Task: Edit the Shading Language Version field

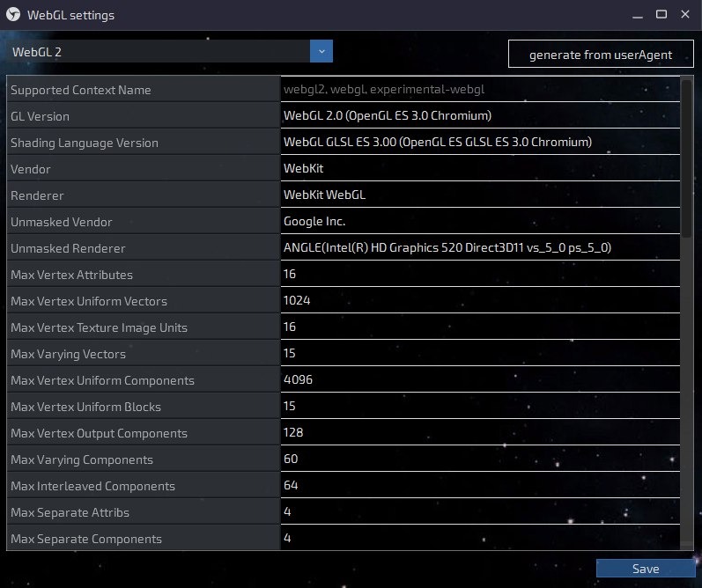Action: (x=480, y=142)
